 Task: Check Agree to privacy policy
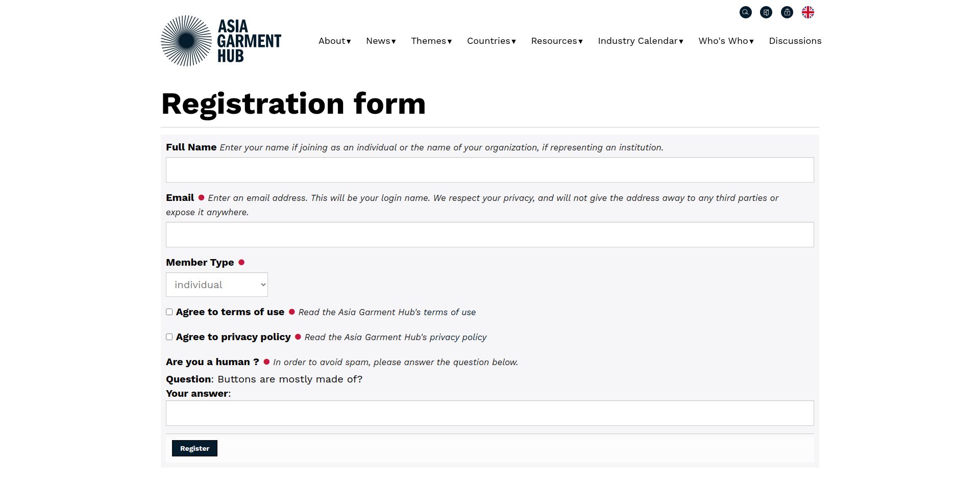(169, 337)
